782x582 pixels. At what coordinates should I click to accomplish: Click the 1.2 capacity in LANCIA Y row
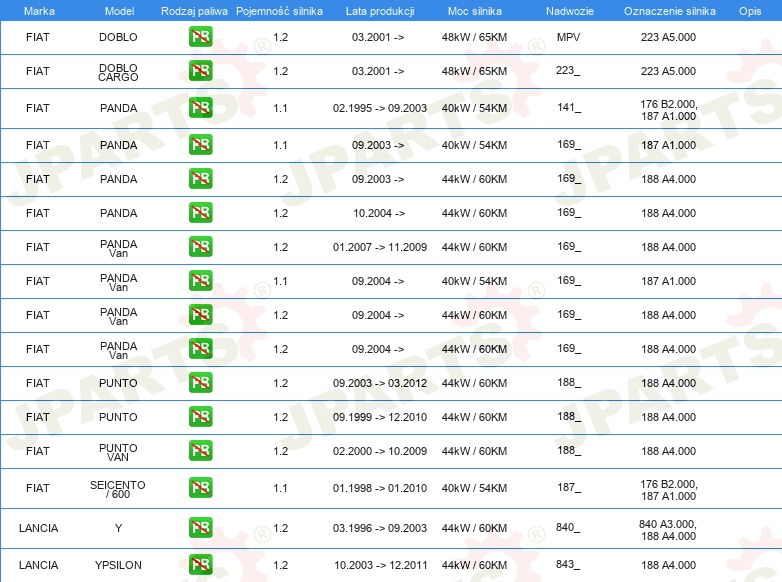click(280, 528)
